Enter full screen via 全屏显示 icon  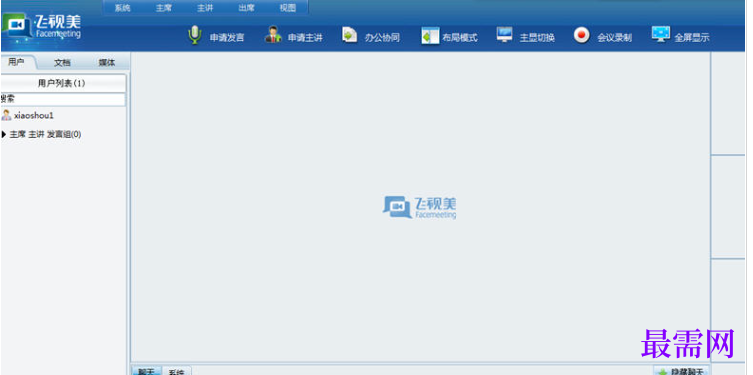pos(661,34)
